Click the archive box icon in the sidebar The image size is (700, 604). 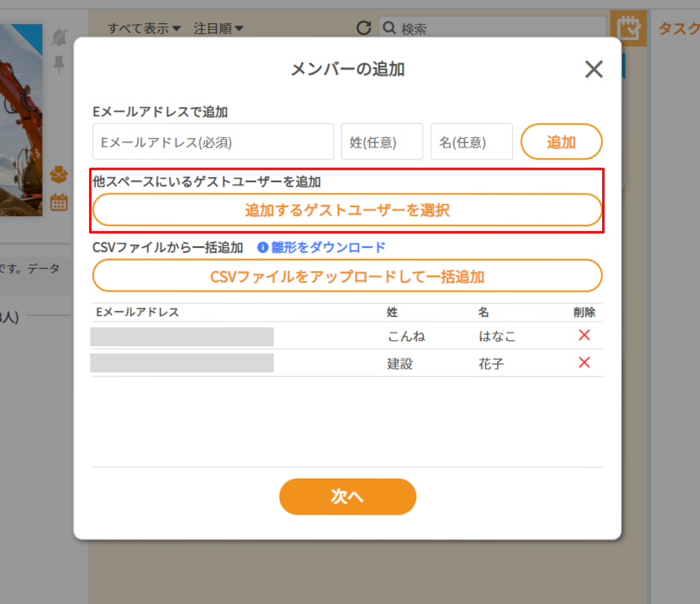(59, 176)
